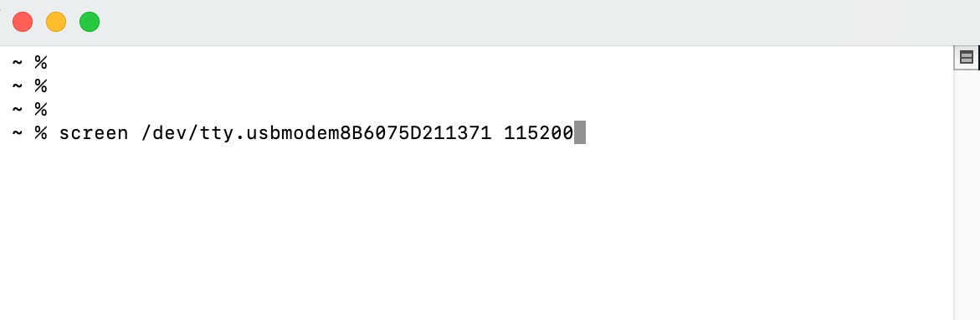Click the /dev/tty.usbmodem8B6075D211371 device path

click(317, 132)
